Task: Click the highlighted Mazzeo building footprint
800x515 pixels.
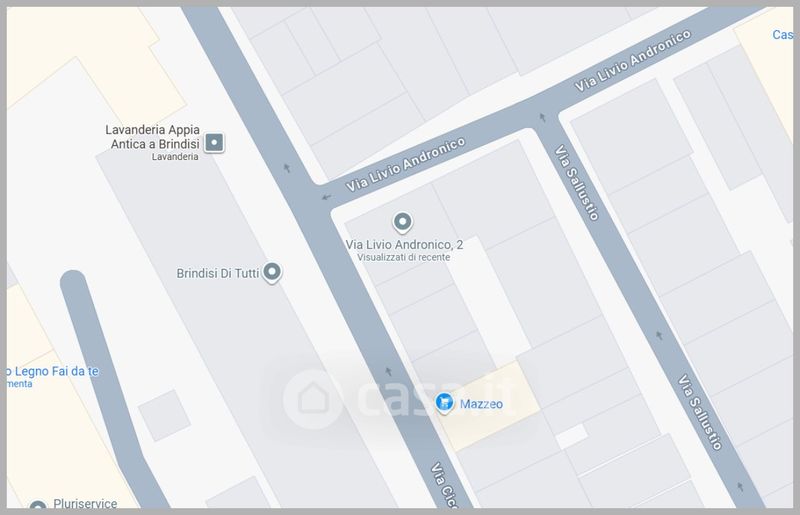Action: [489, 406]
